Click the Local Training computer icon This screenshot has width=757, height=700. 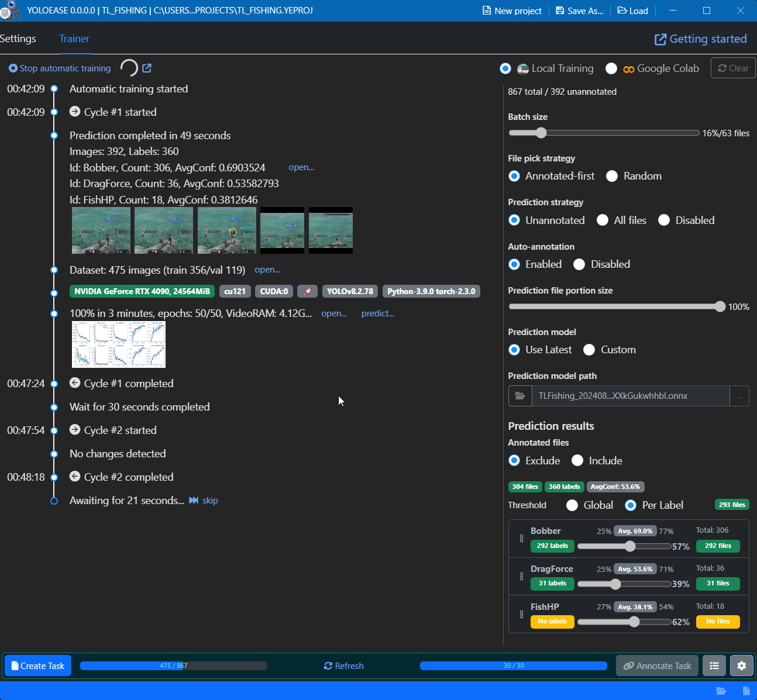coord(523,69)
